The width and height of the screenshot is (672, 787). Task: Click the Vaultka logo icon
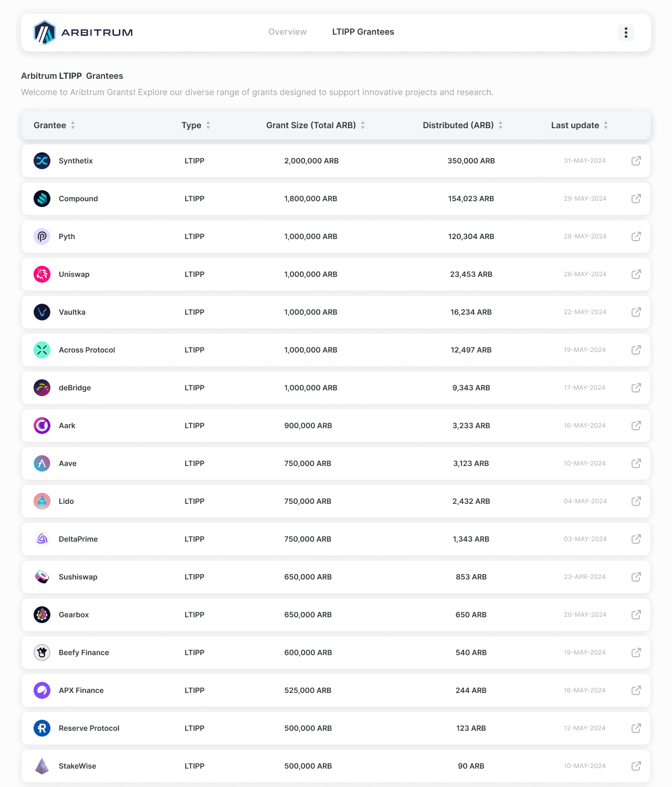[x=42, y=312]
